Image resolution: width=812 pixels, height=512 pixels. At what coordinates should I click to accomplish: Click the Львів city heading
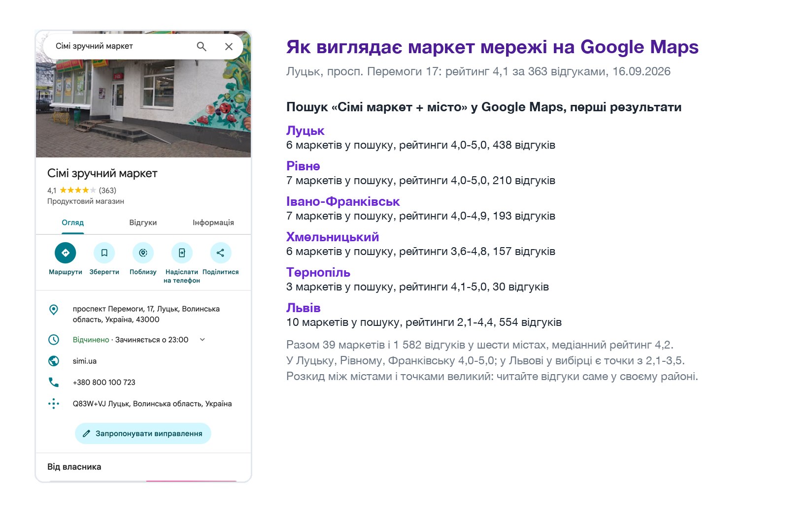304,308
